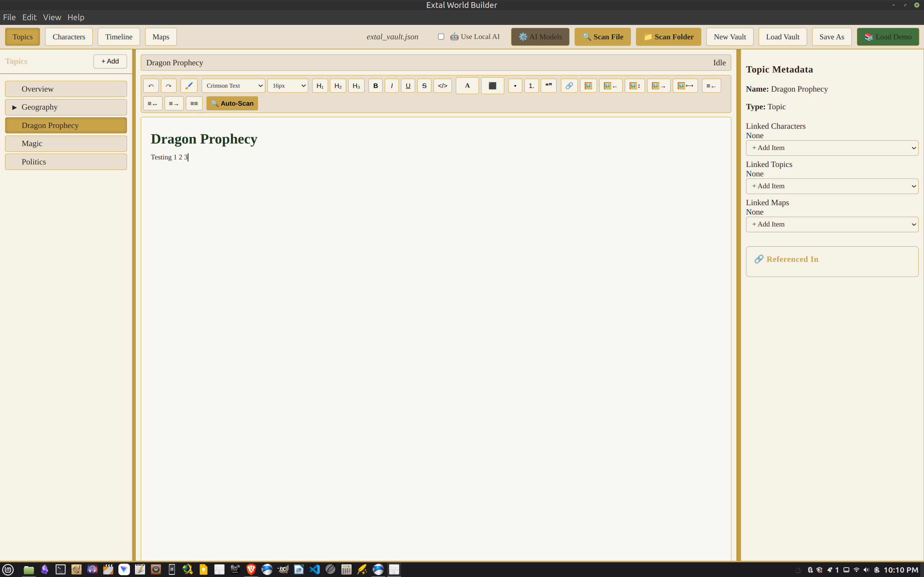Open the black highlight color swatch
The width and height of the screenshot is (924, 577).
492,85
